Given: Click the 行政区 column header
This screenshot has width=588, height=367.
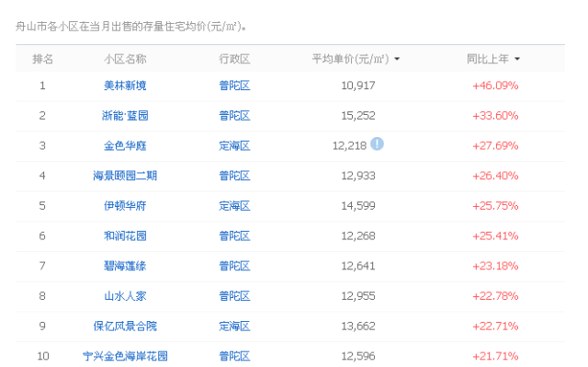Looking at the screenshot, I should click(x=234, y=59).
